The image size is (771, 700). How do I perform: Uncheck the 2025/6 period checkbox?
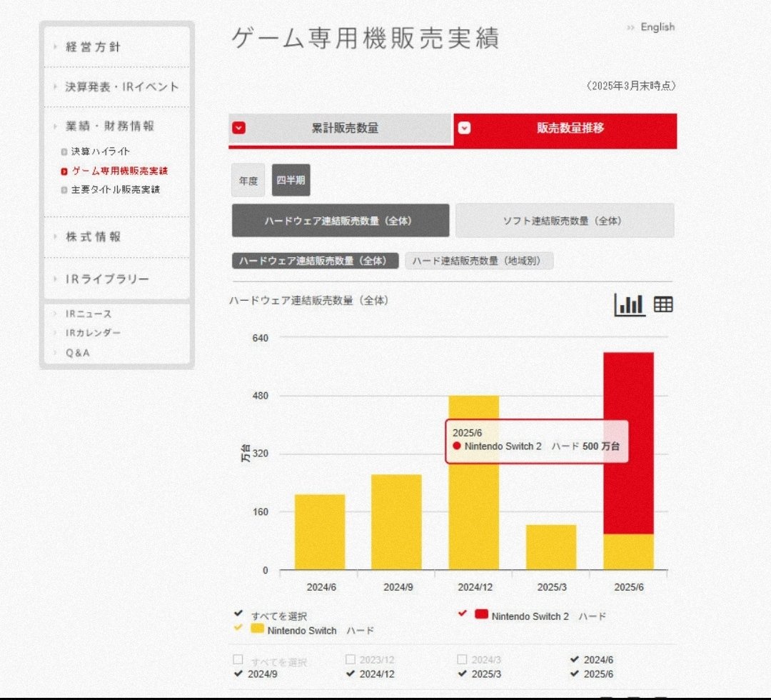click(574, 674)
